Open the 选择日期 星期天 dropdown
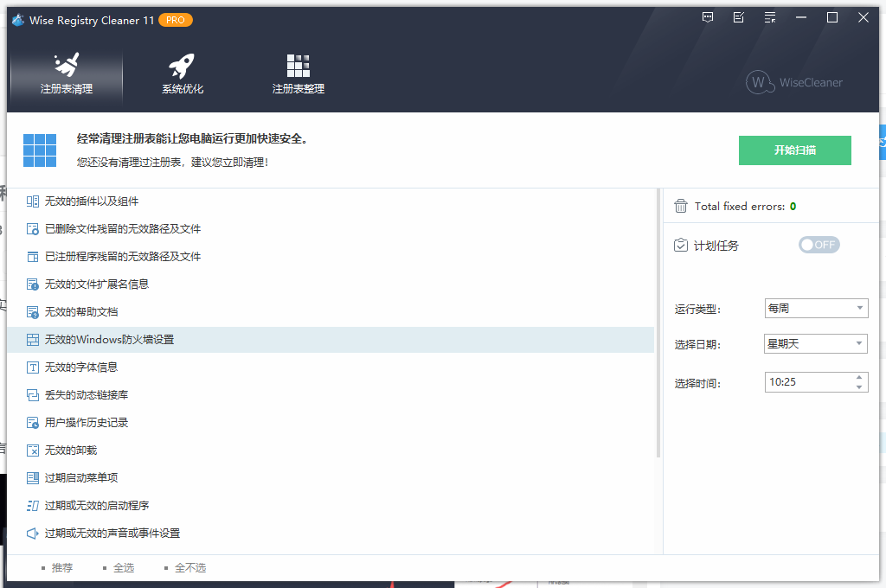Screen dimensions: 886x588 click(x=816, y=343)
